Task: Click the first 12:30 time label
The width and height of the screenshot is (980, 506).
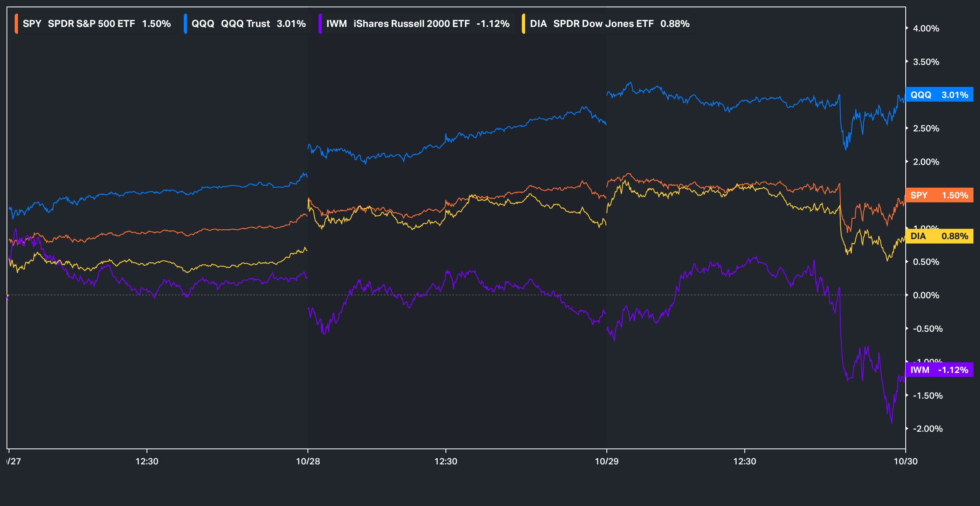Action: click(147, 461)
